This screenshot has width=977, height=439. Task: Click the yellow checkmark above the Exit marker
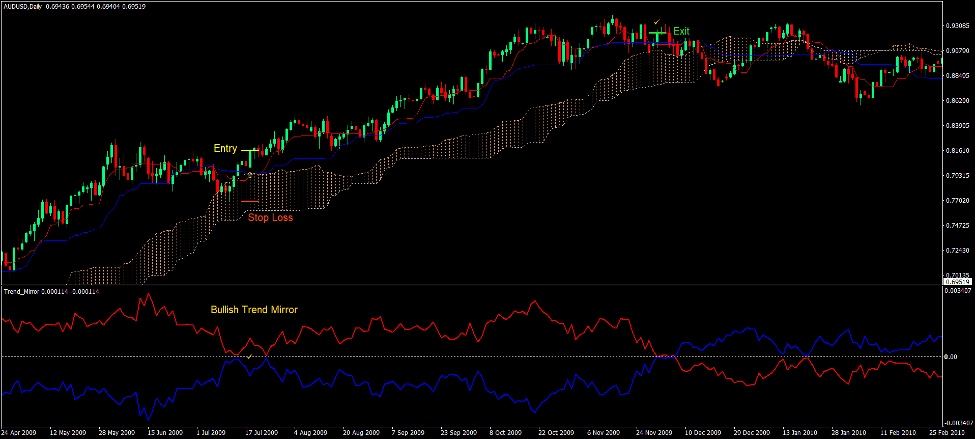point(656,21)
